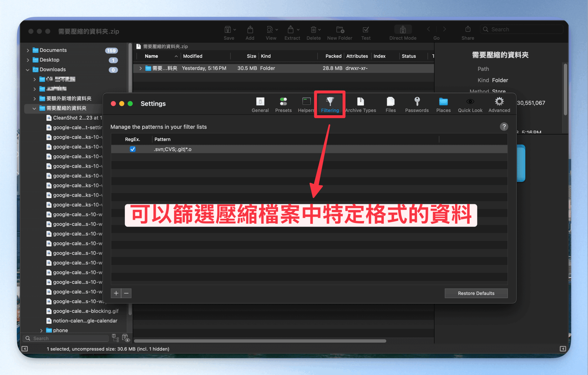
Task: Click the Extract toolbar icon
Action: pos(290,30)
